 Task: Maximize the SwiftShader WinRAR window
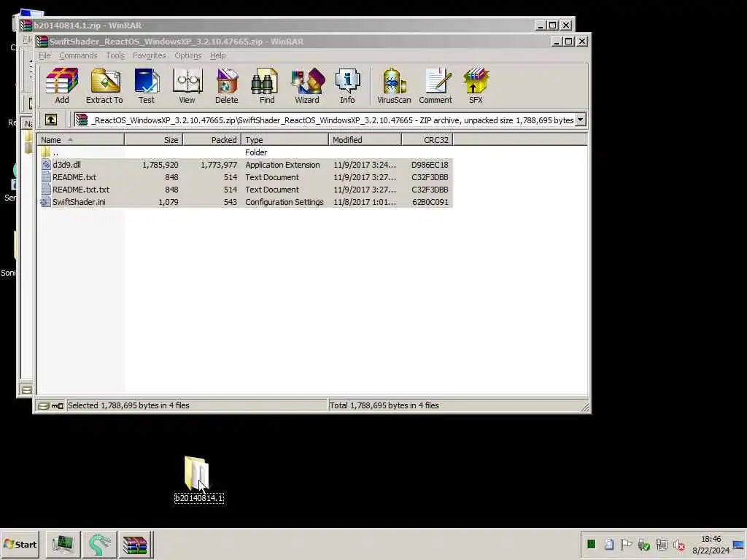[568, 42]
